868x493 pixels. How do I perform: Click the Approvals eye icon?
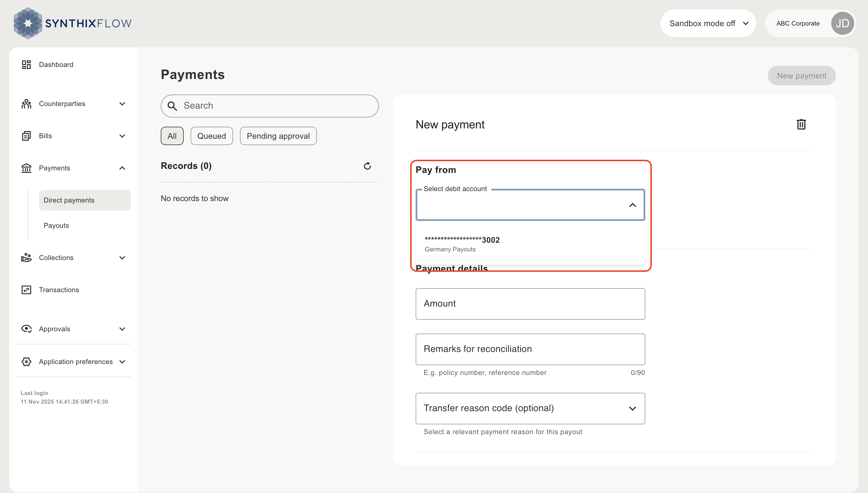click(26, 329)
